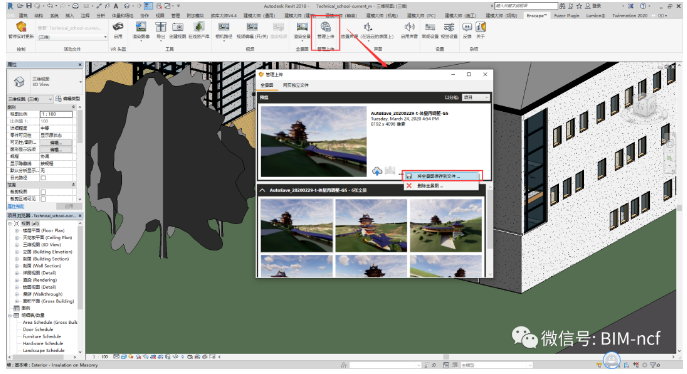Click the 视觉设置 visual settings icon
Screen dimensions: 687x374
[449, 27]
